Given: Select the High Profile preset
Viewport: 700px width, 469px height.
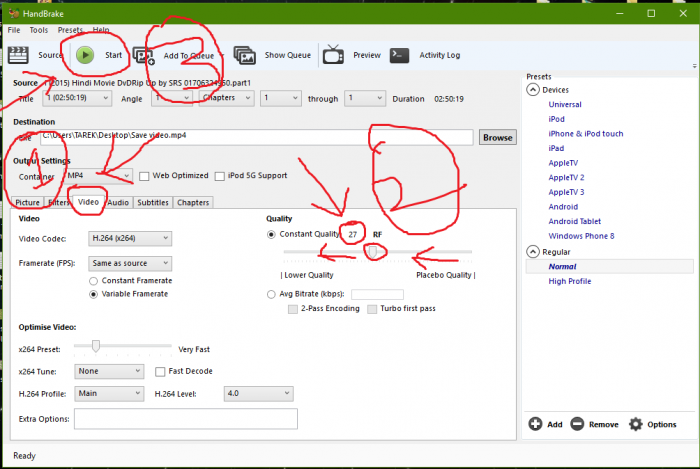Looking at the screenshot, I should 570,281.
